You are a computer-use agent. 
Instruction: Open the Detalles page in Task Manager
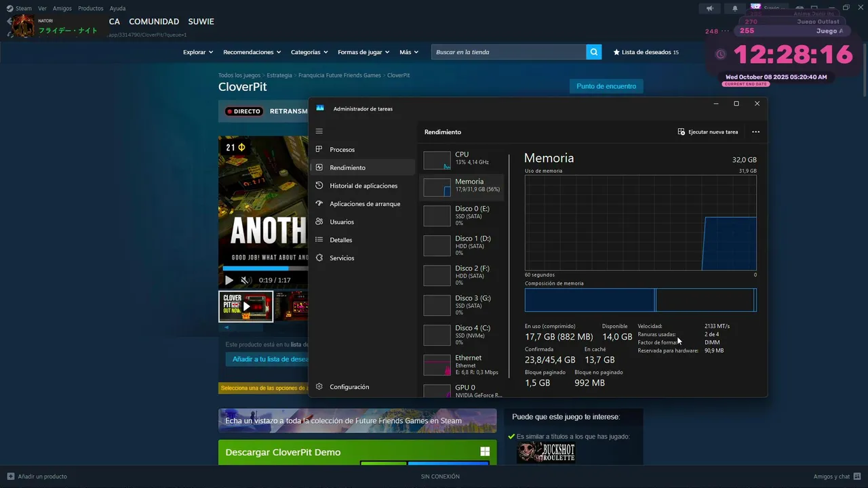click(363, 240)
